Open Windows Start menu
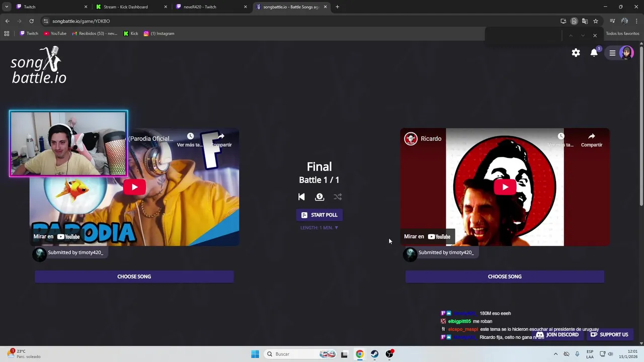The width and height of the screenshot is (644, 362). click(255, 354)
